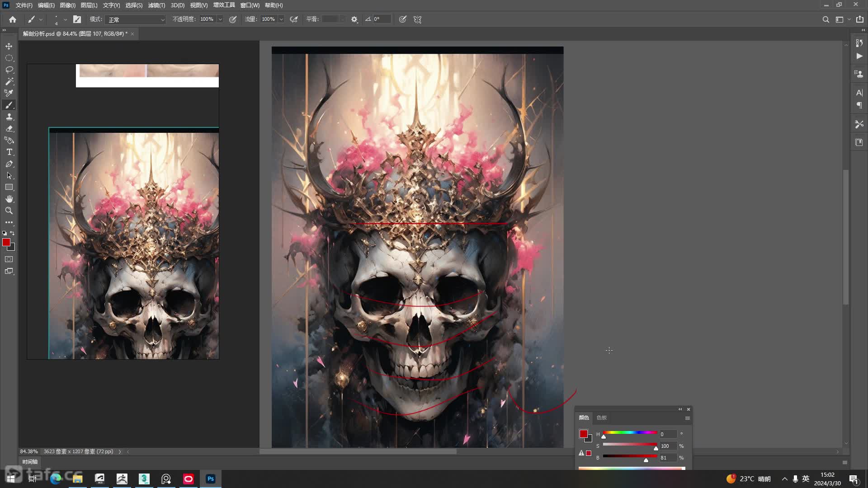Reset default foreground and background colors
The image size is (868, 488).
(x=5, y=233)
